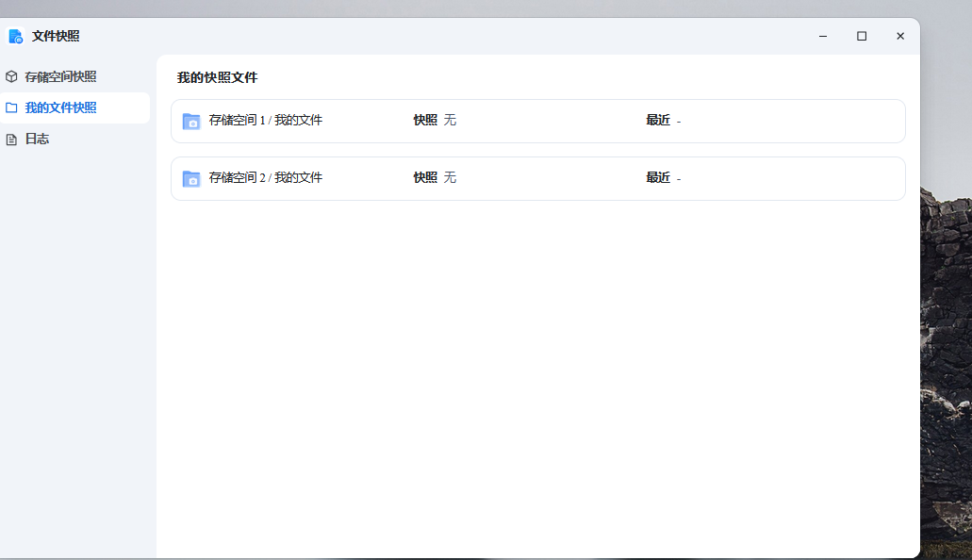Switch to the 日志 sidebar tab
The width and height of the screenshot is (972, 560).
(x=74, y=139)
